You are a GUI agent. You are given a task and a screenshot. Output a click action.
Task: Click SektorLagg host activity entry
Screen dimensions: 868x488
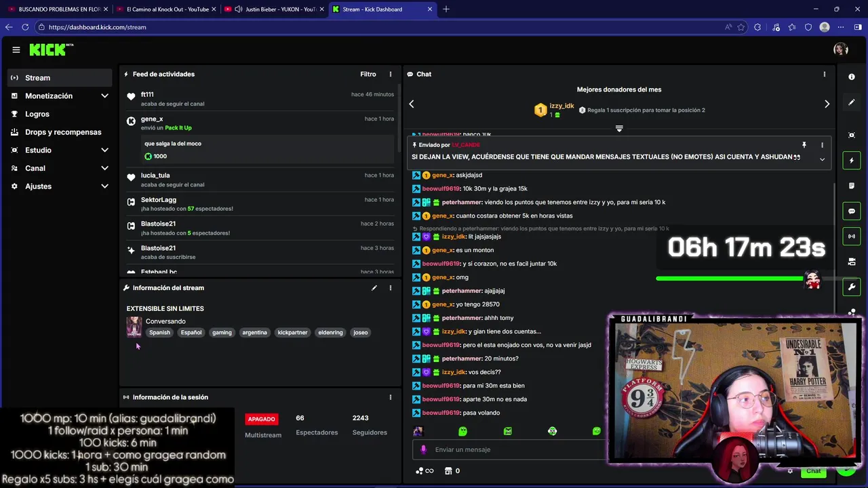click(x=260, y=204)
